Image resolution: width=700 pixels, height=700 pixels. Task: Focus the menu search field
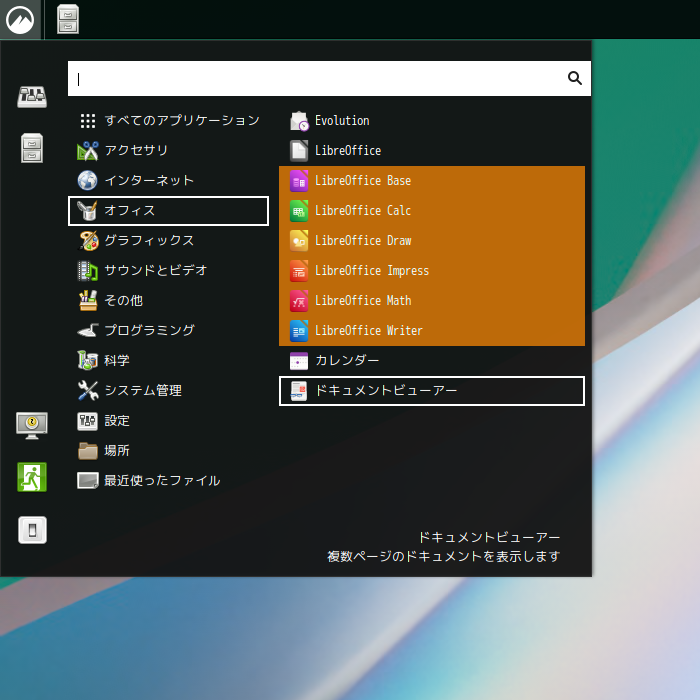329,79
